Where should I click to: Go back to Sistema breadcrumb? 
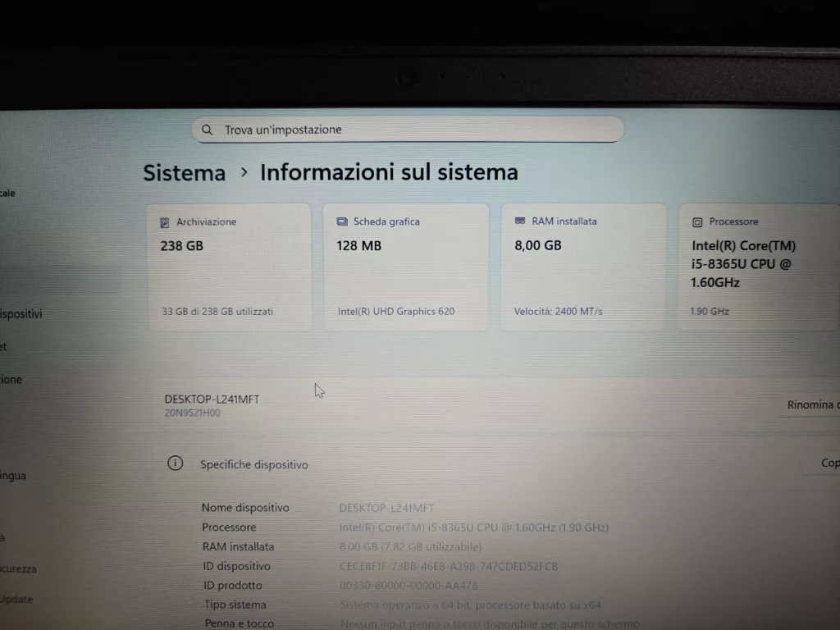point(185,173)
